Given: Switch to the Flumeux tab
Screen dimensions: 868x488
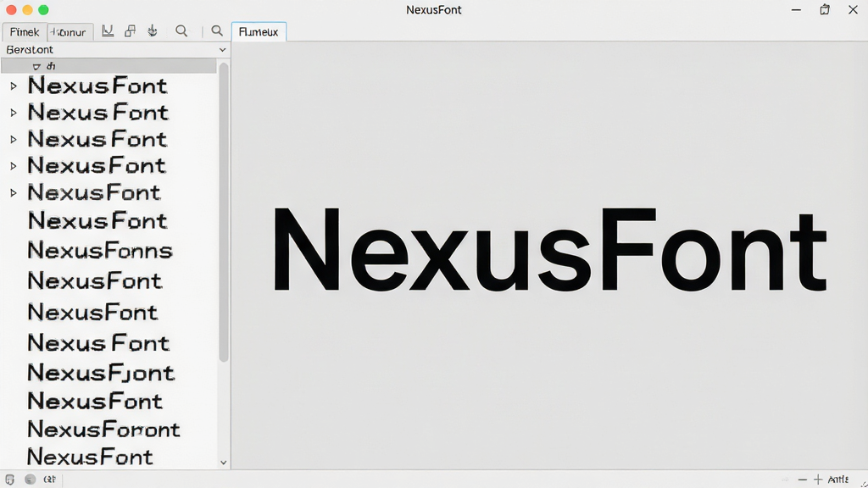Looking at the screenshot, I should coord(259,32).
